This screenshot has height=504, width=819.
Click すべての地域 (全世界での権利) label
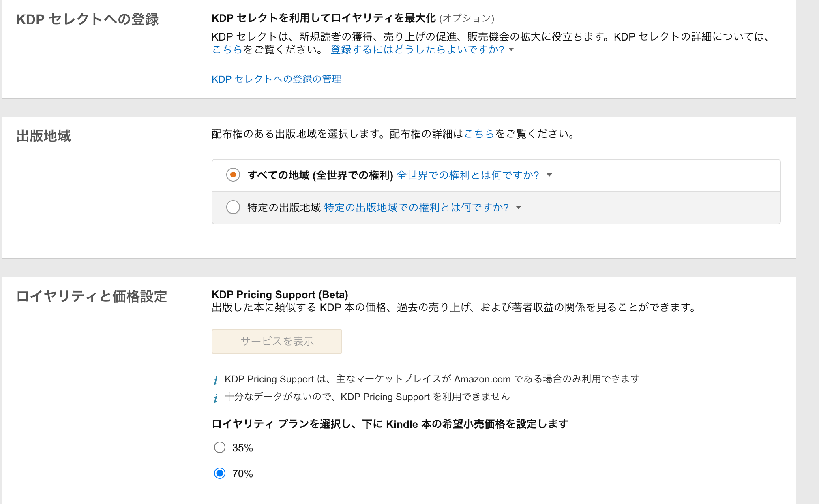(320, 175)
